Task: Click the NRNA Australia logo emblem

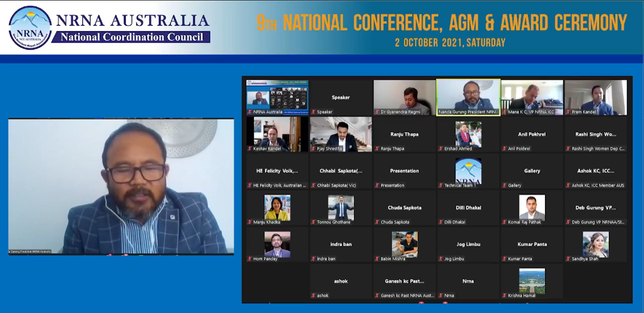Action: pos(30,27)
